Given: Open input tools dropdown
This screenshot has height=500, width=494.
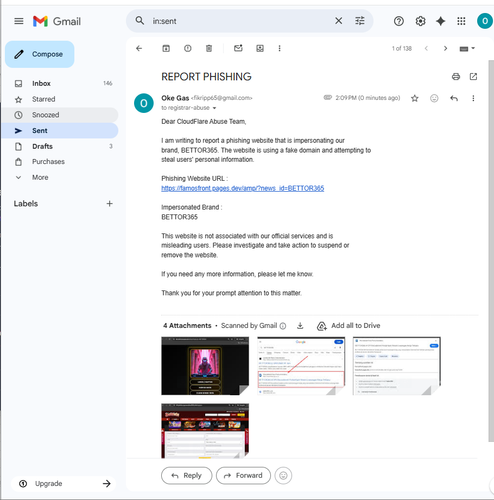Looking at the screenshot, I should coord(467,49).
